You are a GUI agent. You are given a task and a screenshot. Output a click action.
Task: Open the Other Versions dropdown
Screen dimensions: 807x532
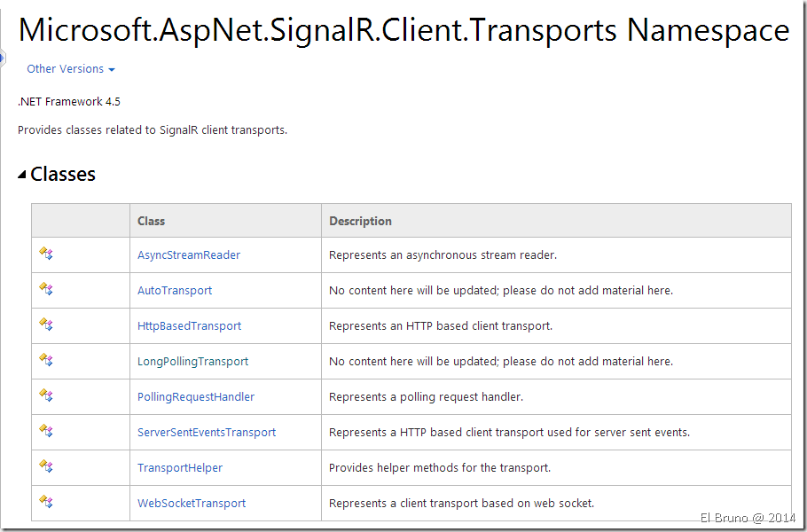coord(70,69)
